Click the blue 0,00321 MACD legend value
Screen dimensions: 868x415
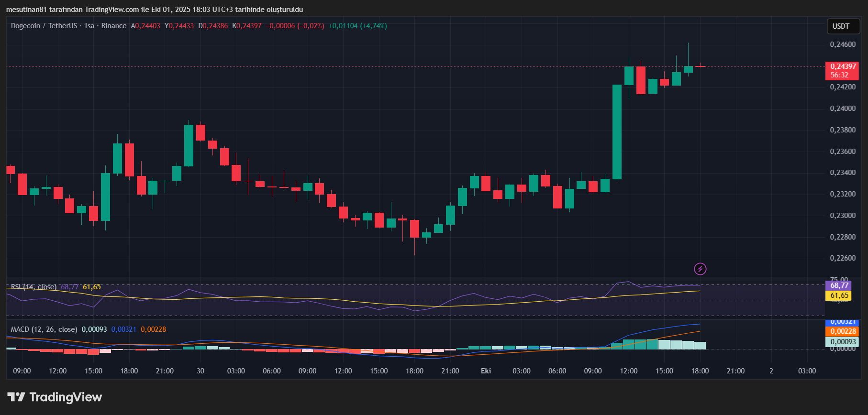tap(123, 329)
